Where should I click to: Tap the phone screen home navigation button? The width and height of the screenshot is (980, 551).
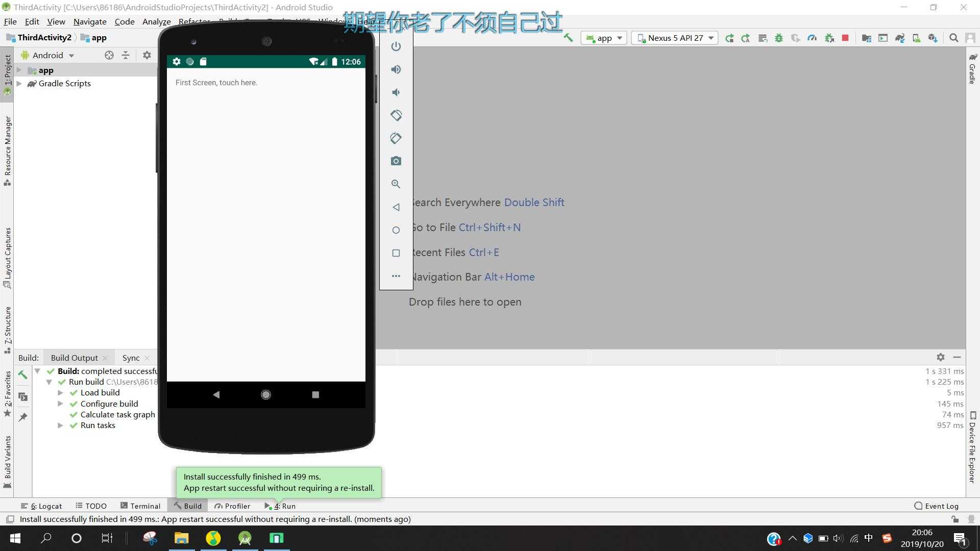click(266, 394)
